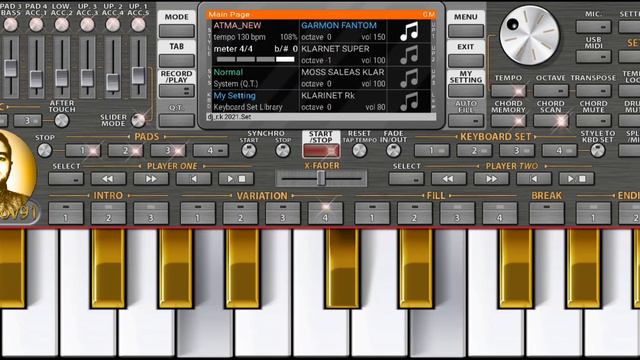
Task: Fast forward Player Two
Action: (x=491, y=179)
